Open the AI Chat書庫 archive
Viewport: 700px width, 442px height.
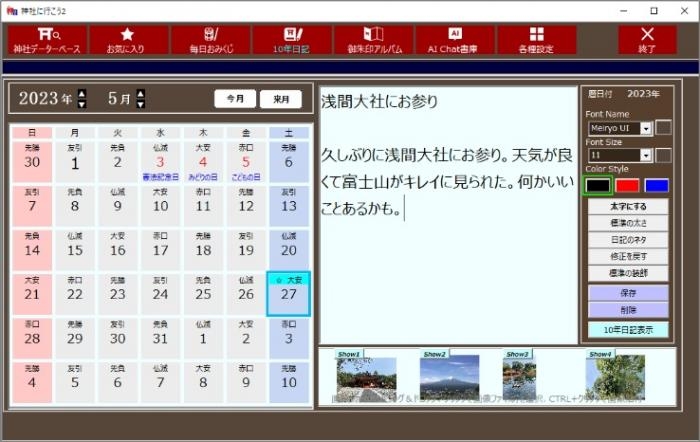coord(455,40)
